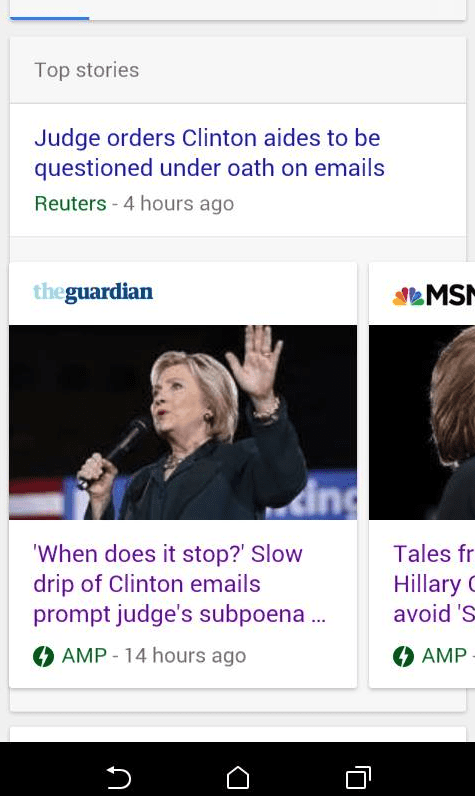Tap the AMP lightning icon on Guardian card
The image size is (475, 796).
pos(43,656)
